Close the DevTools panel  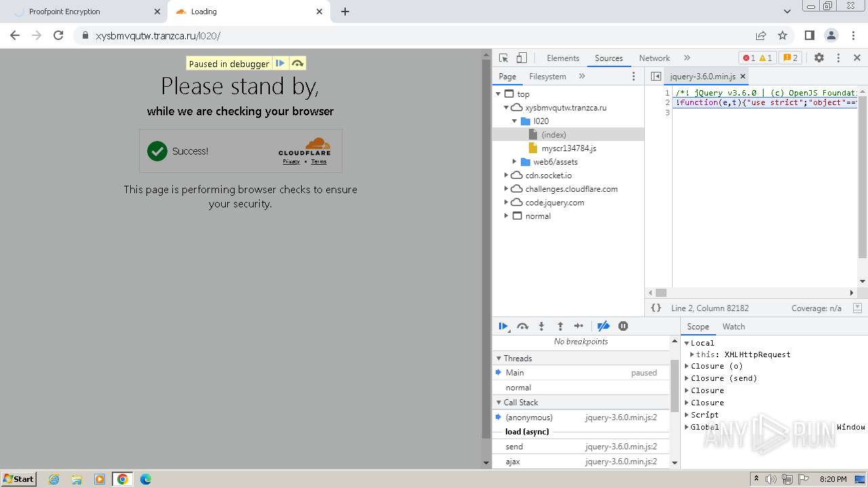pos(857,58)
